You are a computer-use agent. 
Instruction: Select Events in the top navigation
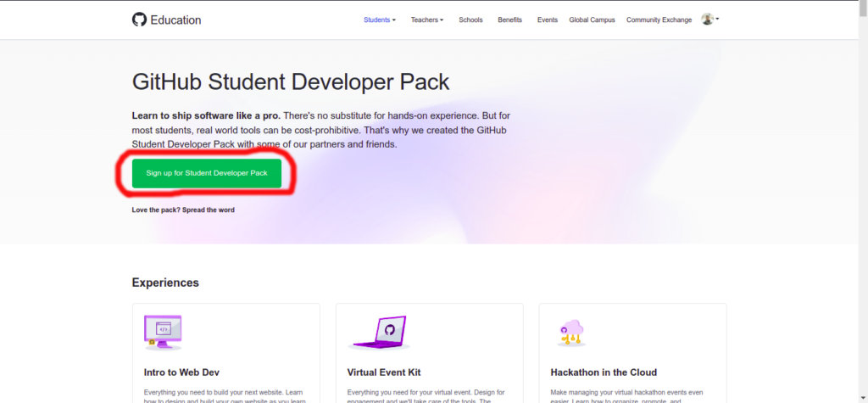point(547,20)
